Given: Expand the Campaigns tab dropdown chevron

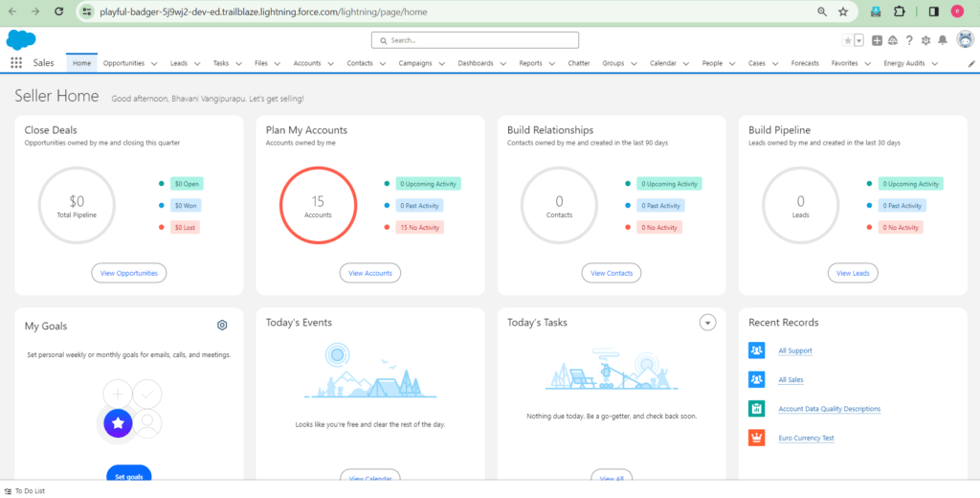Looking at the screenshot, I should tap(442, 64).
